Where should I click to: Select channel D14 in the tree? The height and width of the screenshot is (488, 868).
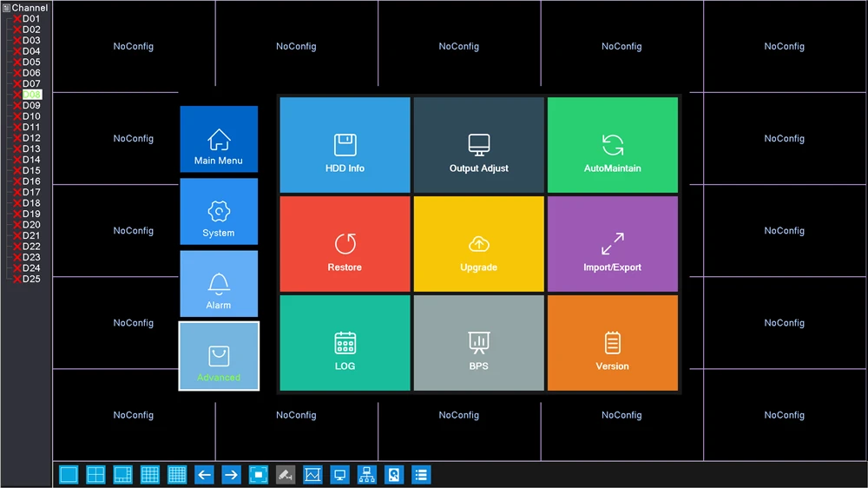tap(31, 160)
